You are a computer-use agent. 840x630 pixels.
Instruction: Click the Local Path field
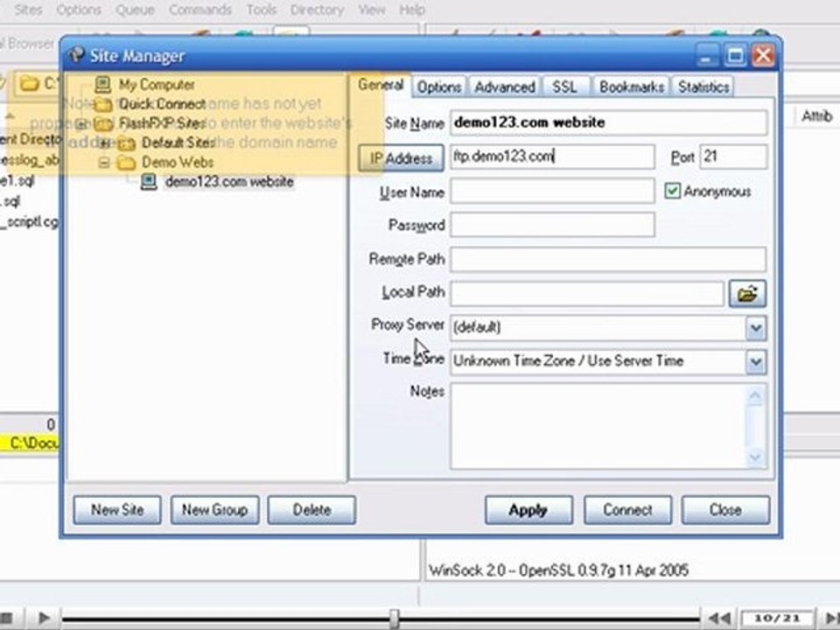587,294
